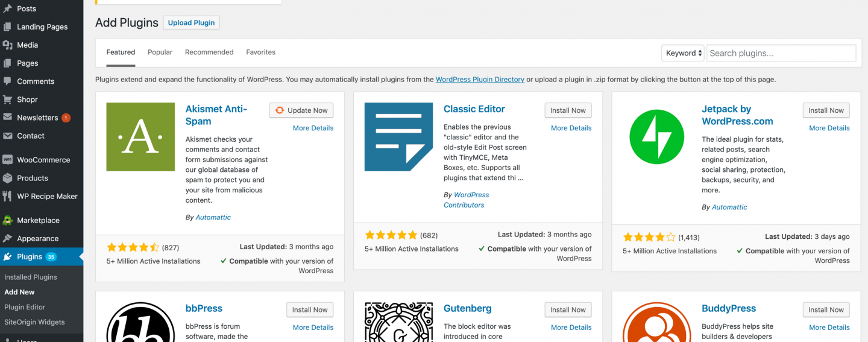Viewport: 868px width, 342px height.
Task: Open the WordPress Contributors author link
Action: click(467, 200)
